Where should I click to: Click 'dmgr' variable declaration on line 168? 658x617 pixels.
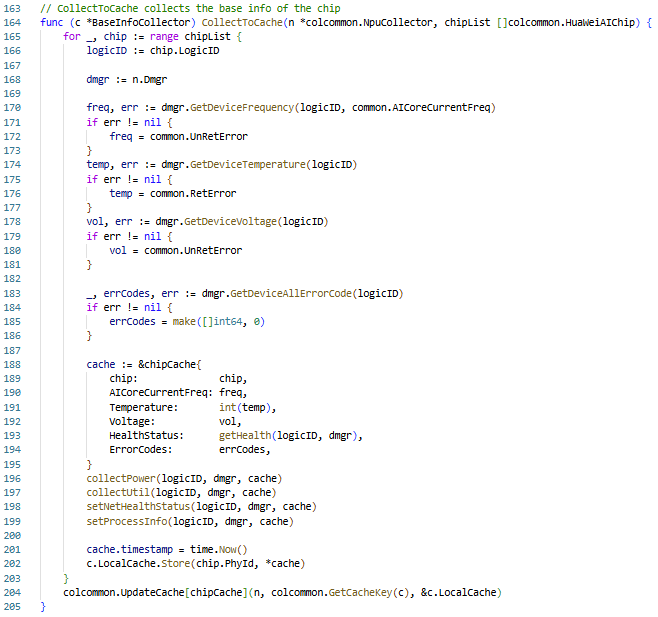(98, 80)
